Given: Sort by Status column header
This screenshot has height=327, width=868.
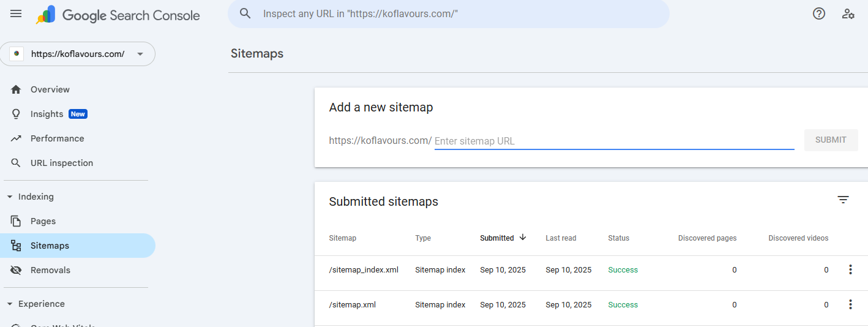Looking at the screenshot, I should pos(618,238).
